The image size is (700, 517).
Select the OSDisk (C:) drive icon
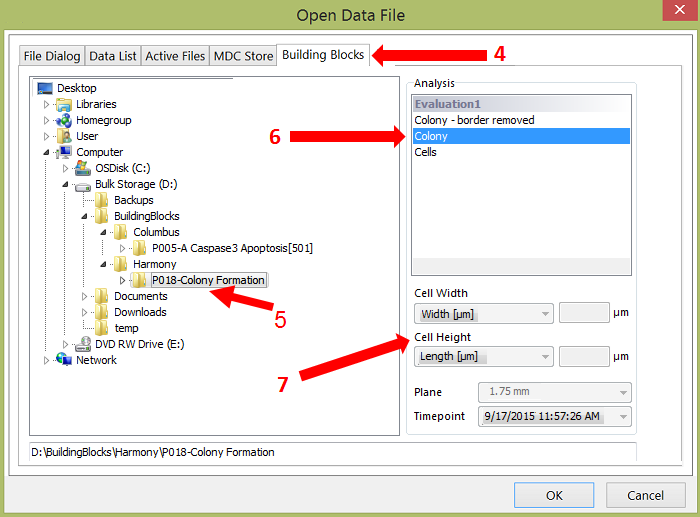click(84, 168)
